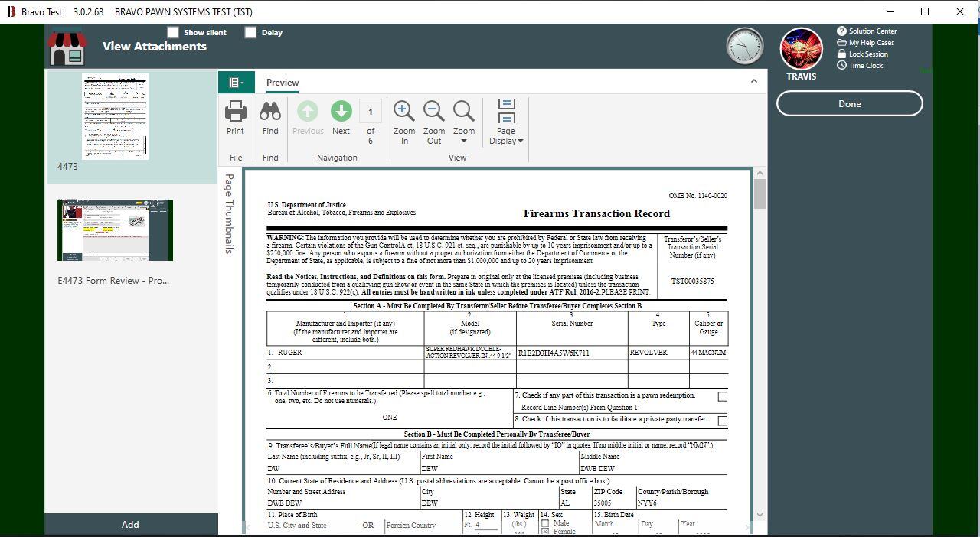Click the serial number R1E2D3H4A5W6K711
The width and height of the screenshot is (980, 537).
554,353
